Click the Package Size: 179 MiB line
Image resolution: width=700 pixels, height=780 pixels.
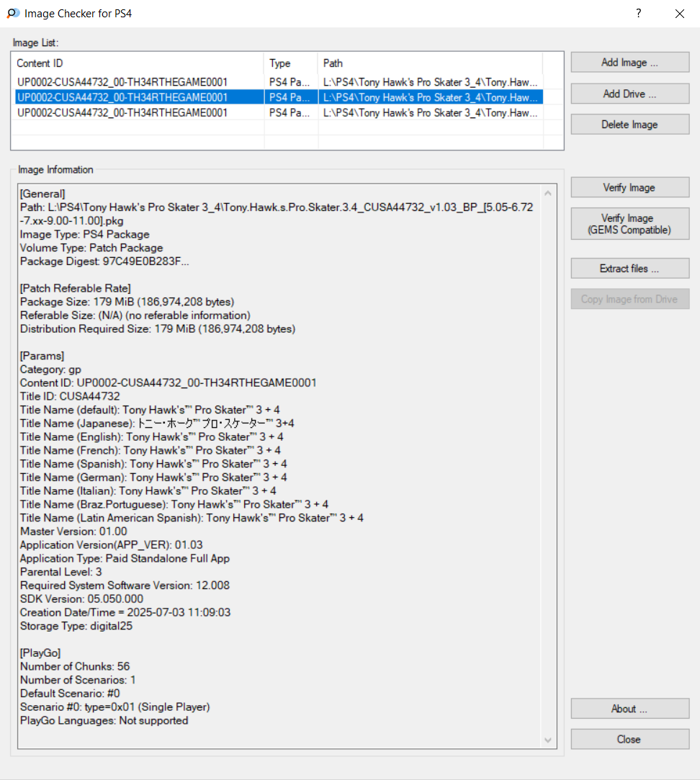coord(127,302)
